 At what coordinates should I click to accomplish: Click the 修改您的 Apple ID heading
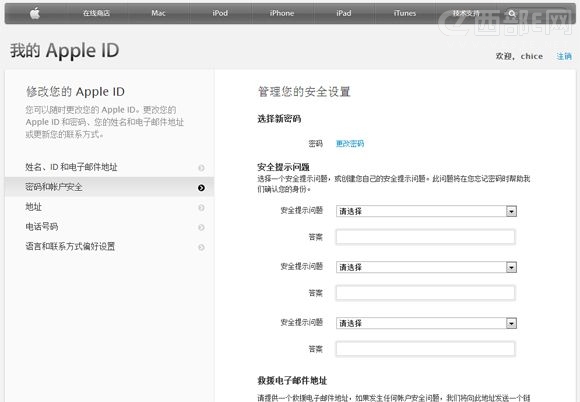click(x=75, y=92)
